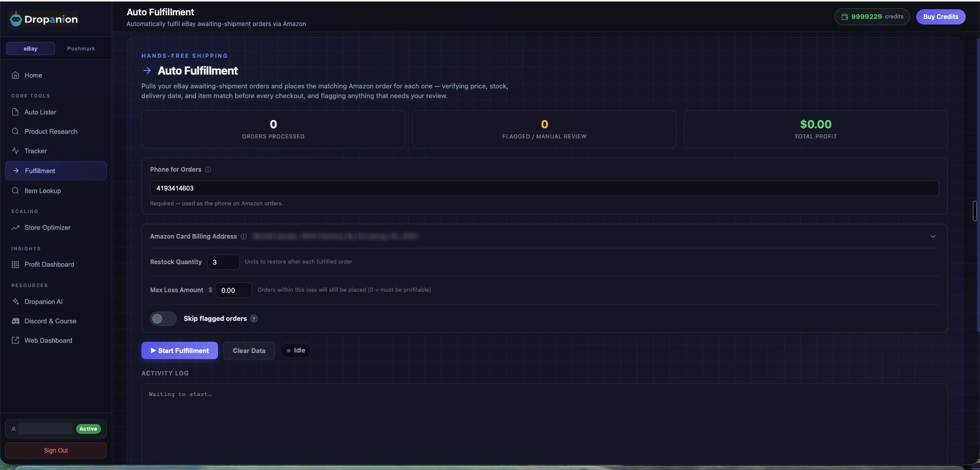Focus the Phone for Orders input field
The height and width of the screenshot is (470, 980).
point(544,189)
